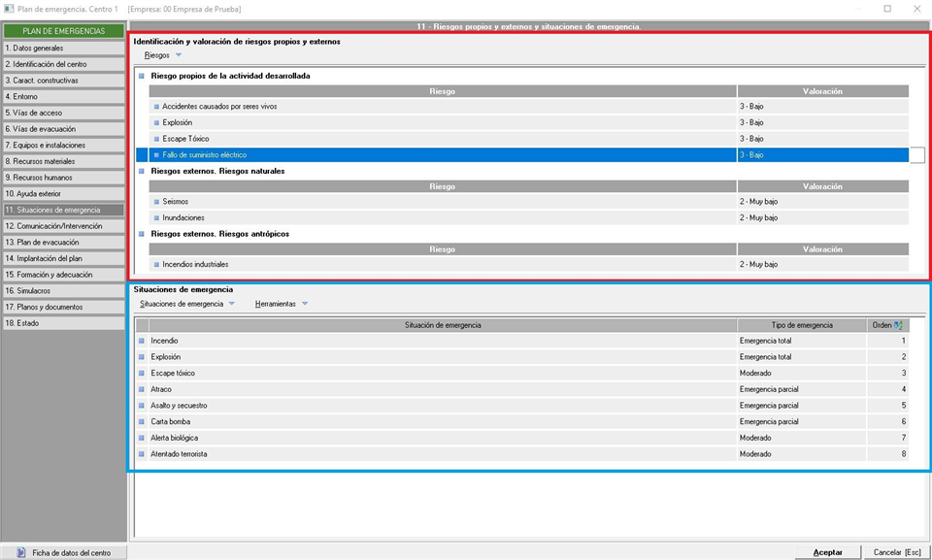
Task: Click the square icon next to Seismos
Action: click(x=156, y=202)
